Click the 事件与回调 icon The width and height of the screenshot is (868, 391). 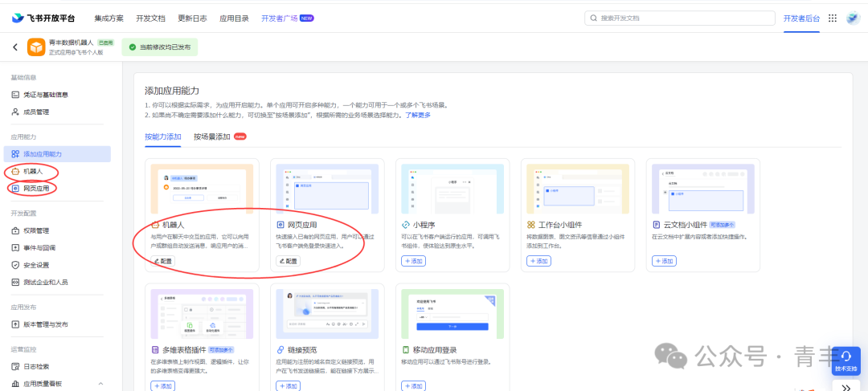[x=15, y=248]
